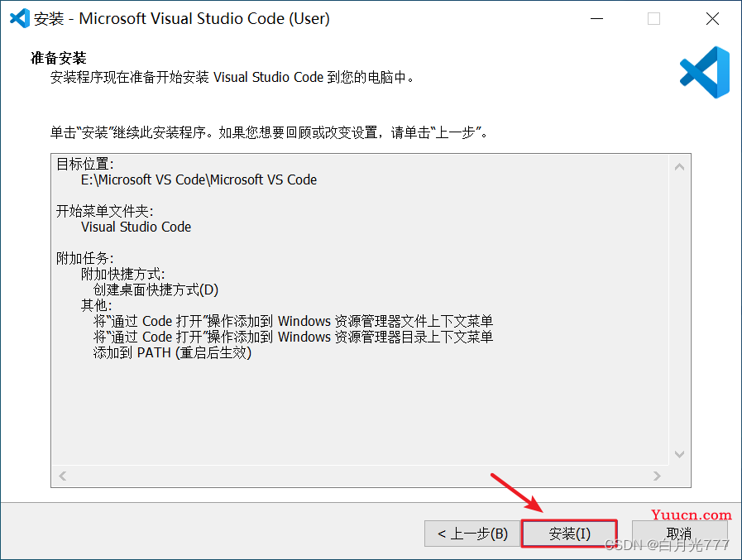The width and height of the screenshot is (742, 560).
Task: Minimize the installer window
Action: [x=596, y=18]
